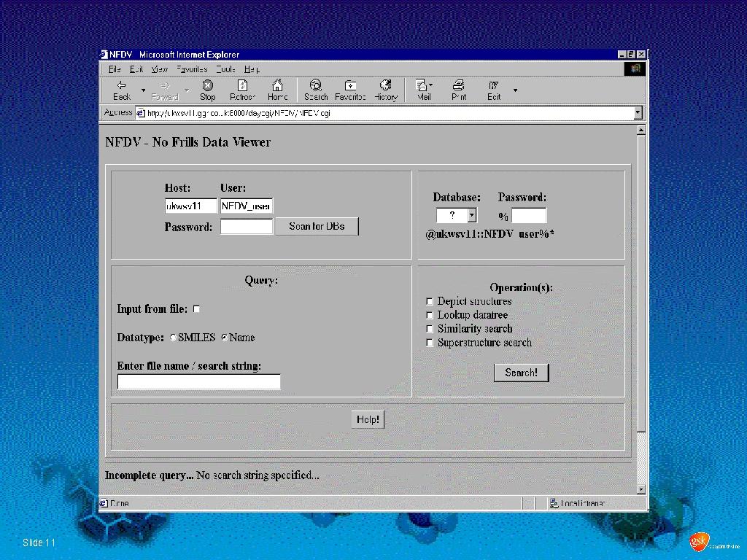Viewport: 747px width, 560px height.
Task: Refresh the page using Refresh icon
Action: click(x=242, y=90)
